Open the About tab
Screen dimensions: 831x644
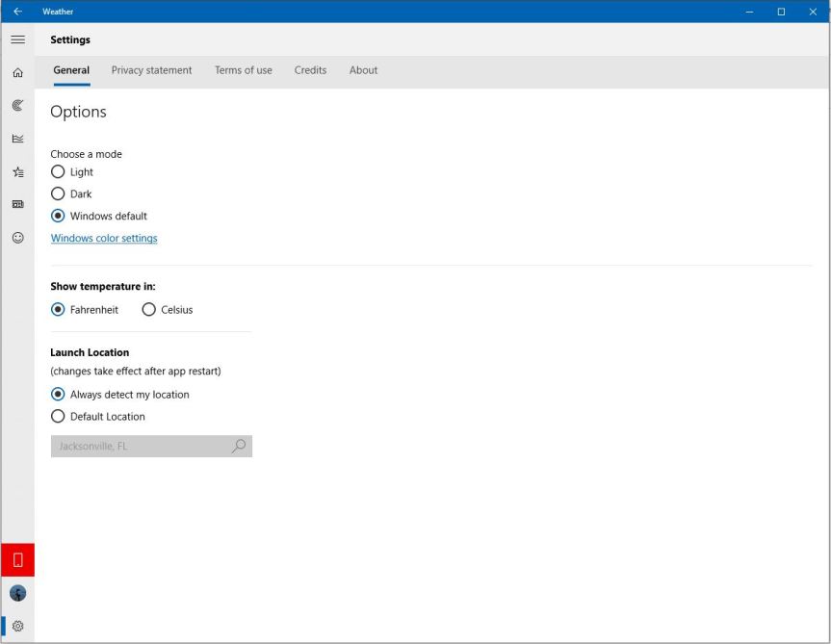point(363,70)
